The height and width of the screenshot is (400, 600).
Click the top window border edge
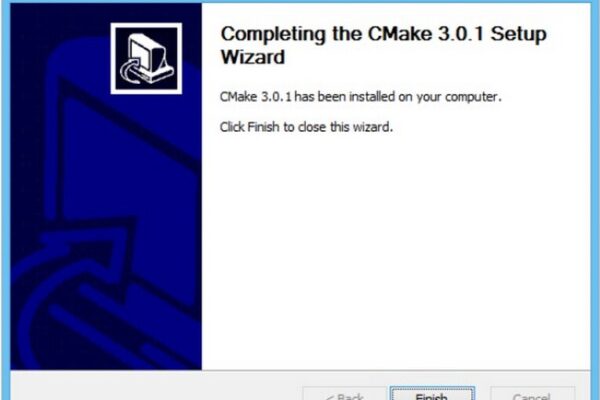point(300,2)
